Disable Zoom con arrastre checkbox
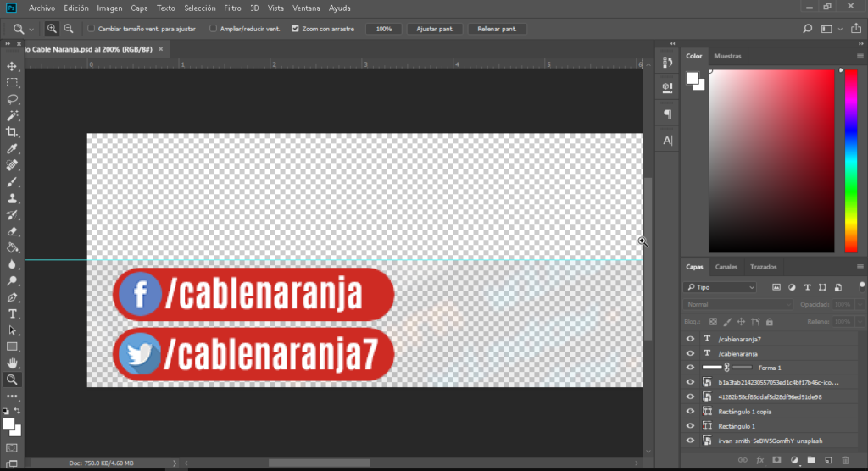 tap(295, 29)
